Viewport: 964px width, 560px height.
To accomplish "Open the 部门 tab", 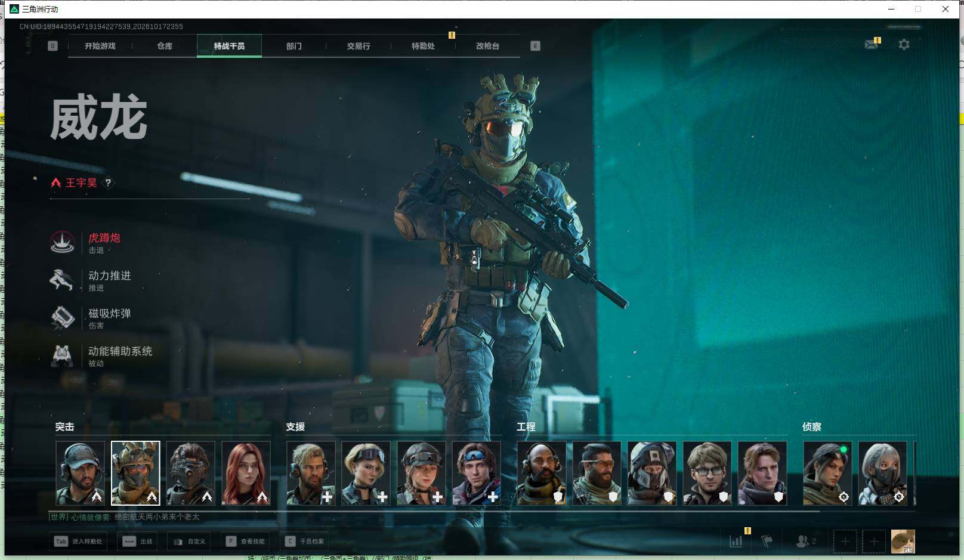I will [x=293, y=46].
